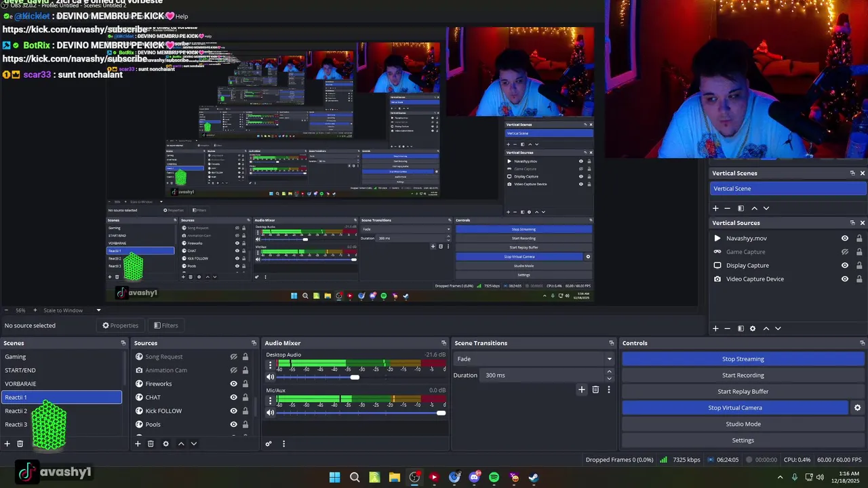Add vertical source with plus icon
Image resolution: width=868 pixels, height=488 pixels.
tap(715, 329)
